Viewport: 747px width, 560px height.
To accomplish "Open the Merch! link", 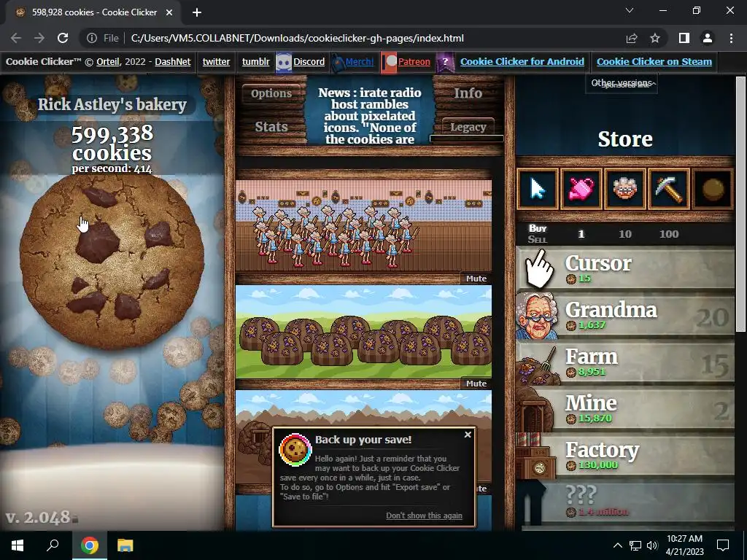I will click(x=359, y=61).
